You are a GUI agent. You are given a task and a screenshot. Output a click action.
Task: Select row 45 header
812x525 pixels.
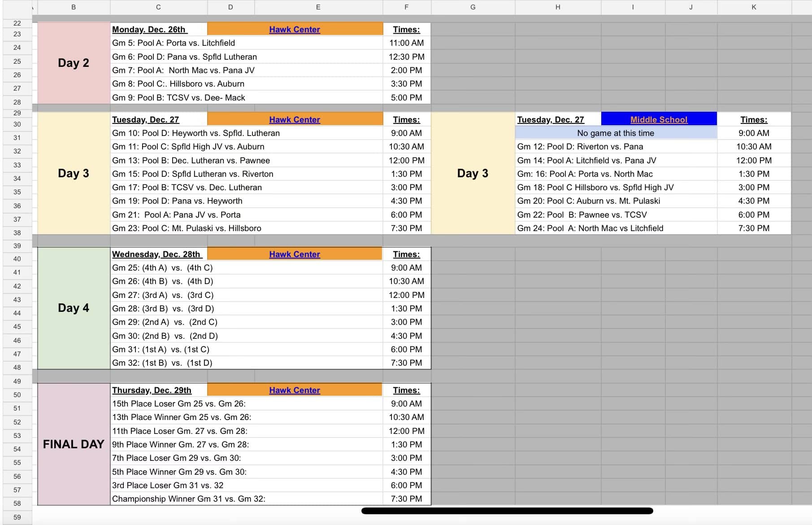click(x=17, y=327)
